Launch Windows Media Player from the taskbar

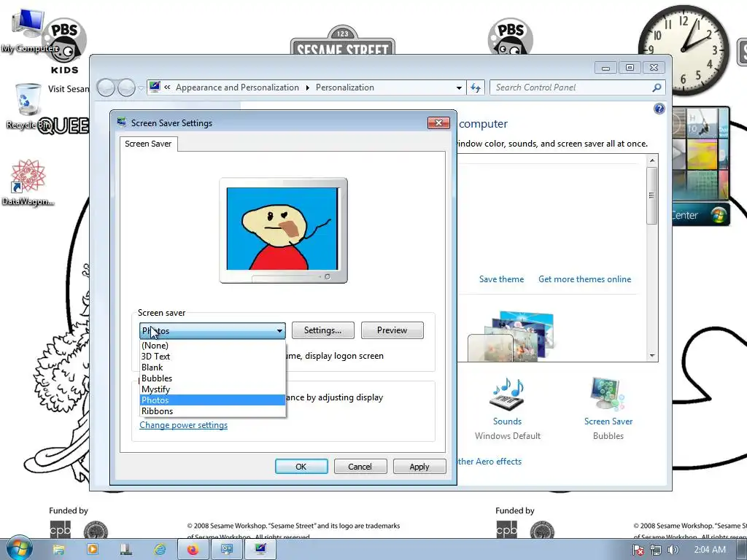(93, 550)
